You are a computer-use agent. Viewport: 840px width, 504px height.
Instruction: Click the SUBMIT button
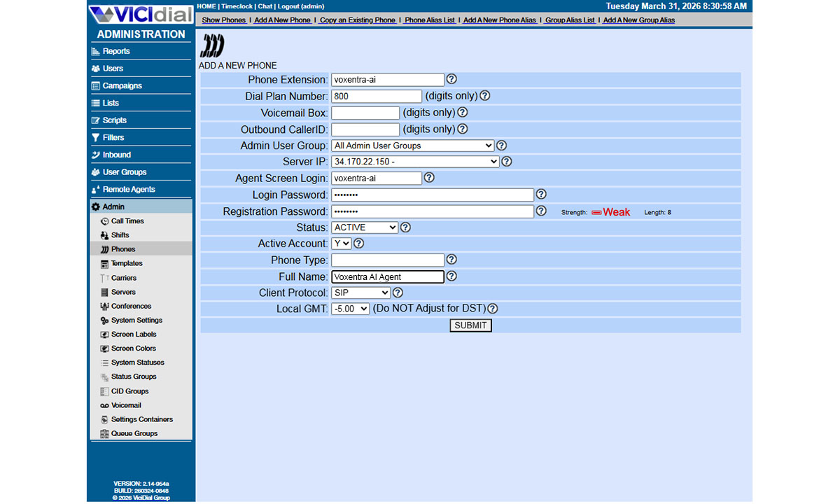470,325
